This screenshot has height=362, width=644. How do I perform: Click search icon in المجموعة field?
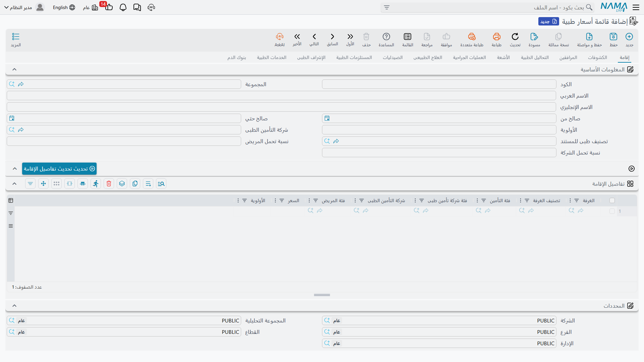point(12,84)
